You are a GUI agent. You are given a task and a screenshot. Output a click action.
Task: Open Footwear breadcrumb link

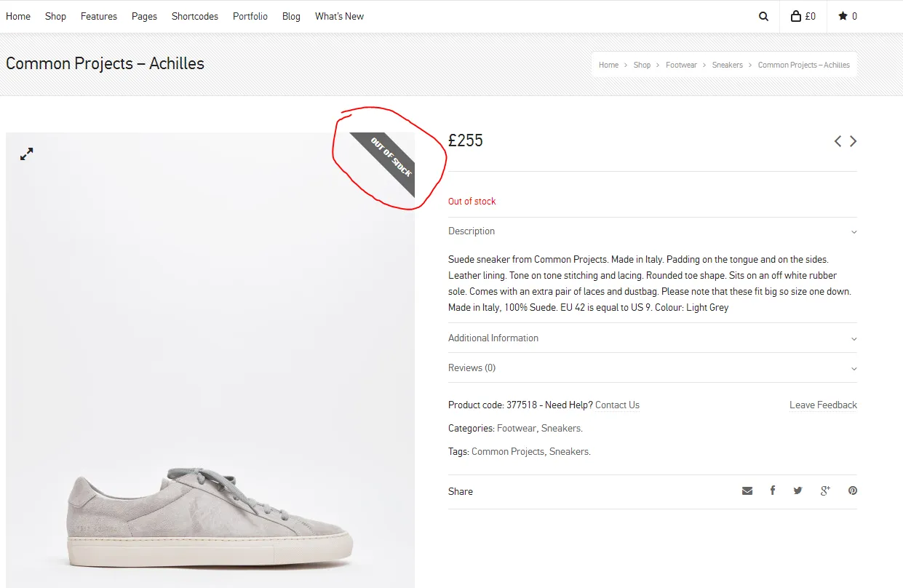pyautogui.click(x=681, y=65)
